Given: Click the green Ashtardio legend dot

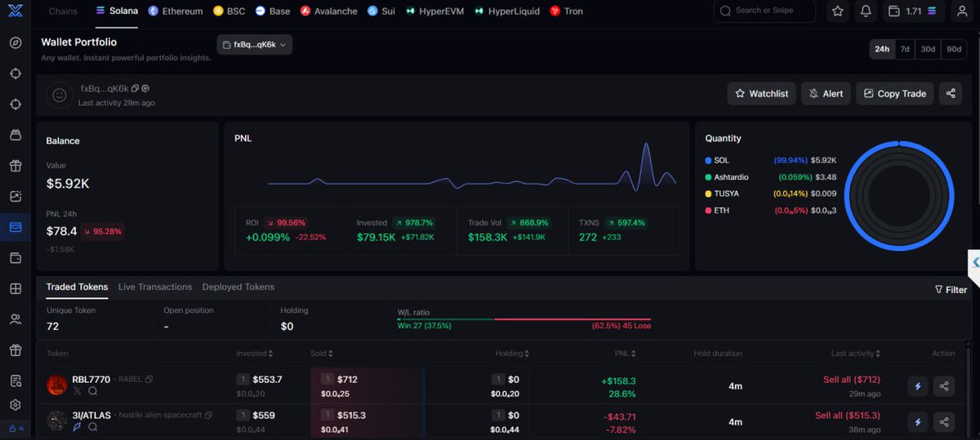Looking at the screenshot, I should (x=708, y=176).
